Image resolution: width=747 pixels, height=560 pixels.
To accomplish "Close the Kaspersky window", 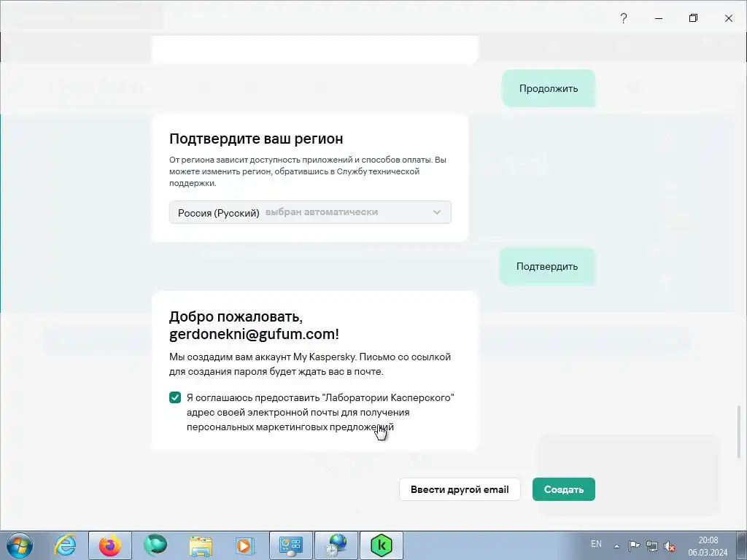I will click(x=729, y=18).
